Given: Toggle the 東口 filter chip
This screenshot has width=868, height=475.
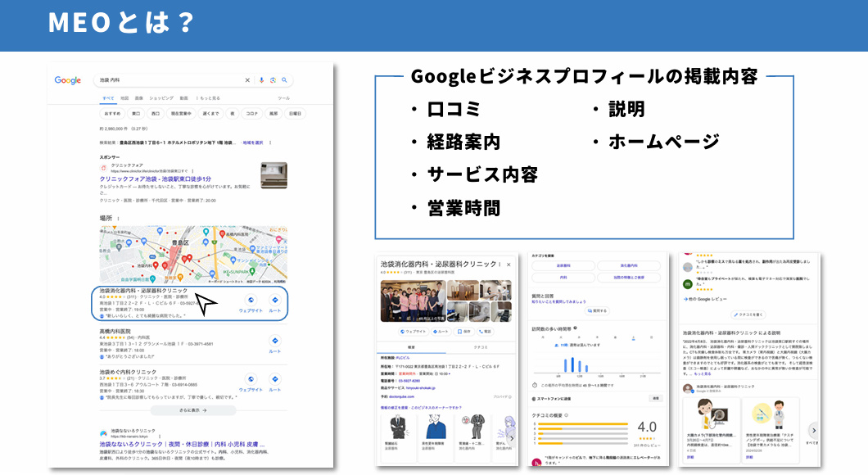Looking at the screenshot, I should (x=136, y=114).
